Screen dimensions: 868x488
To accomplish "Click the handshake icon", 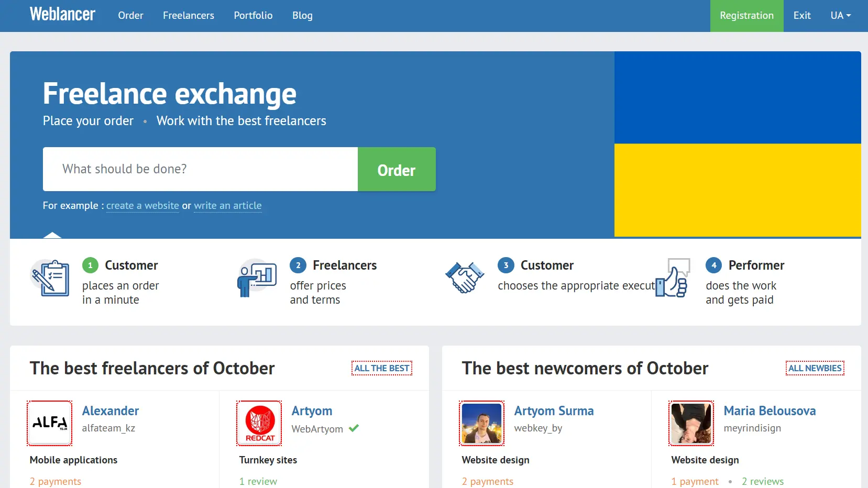I will tap(464, 278).
